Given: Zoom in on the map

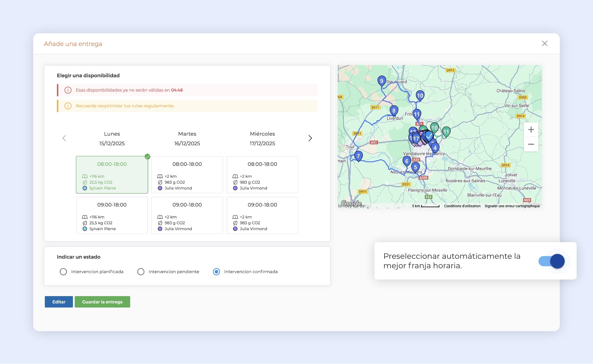Looking at the screenshot, I should coord(531,130).
